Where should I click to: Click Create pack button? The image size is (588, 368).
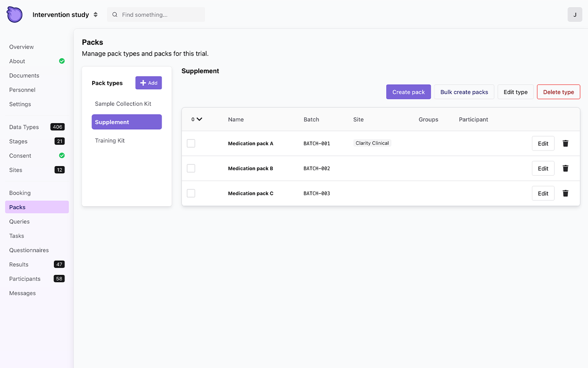tap(408, 92)
